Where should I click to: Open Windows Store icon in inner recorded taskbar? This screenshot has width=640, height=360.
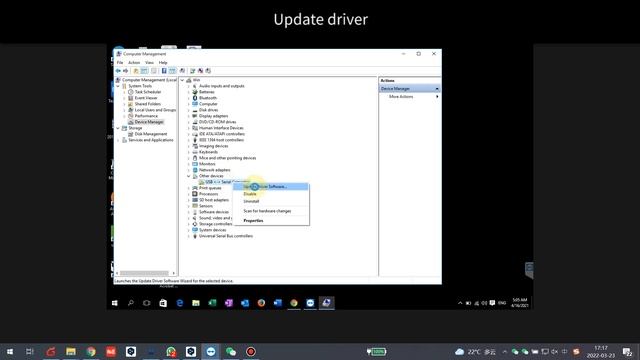coord(163,303)
